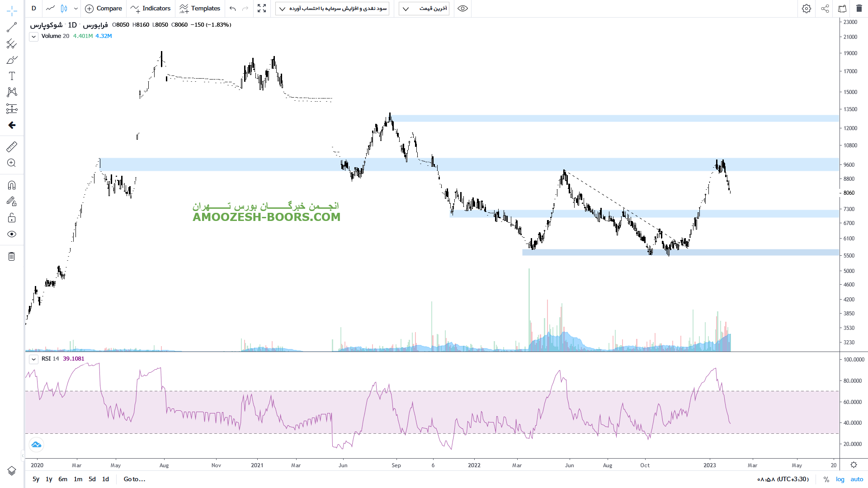Toggle log scale option
868x488 pixels.
click(x=840, y=479)
